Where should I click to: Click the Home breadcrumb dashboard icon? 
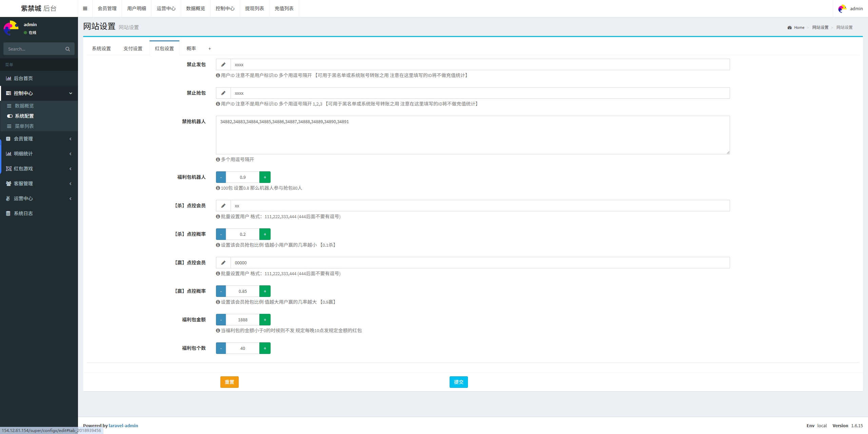790,27
